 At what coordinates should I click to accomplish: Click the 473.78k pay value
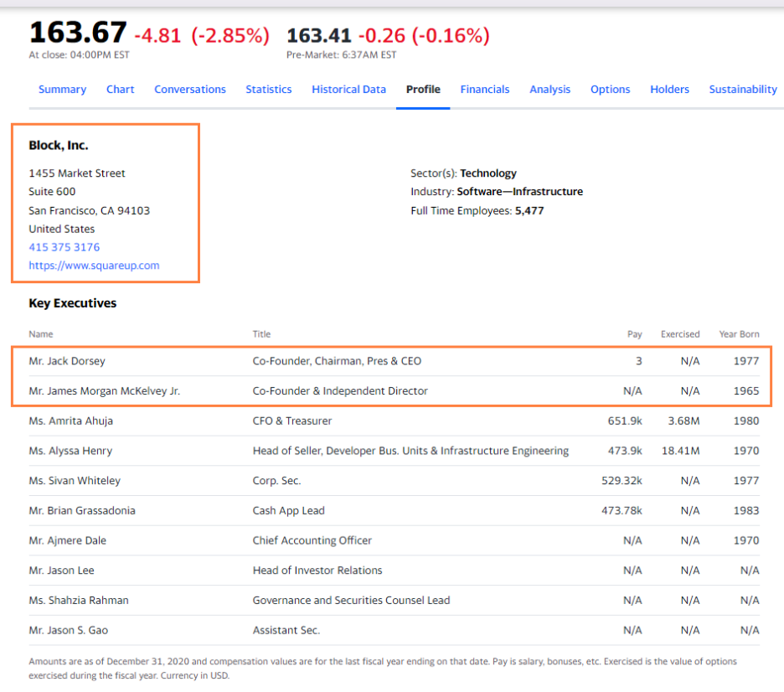point(622,510)
